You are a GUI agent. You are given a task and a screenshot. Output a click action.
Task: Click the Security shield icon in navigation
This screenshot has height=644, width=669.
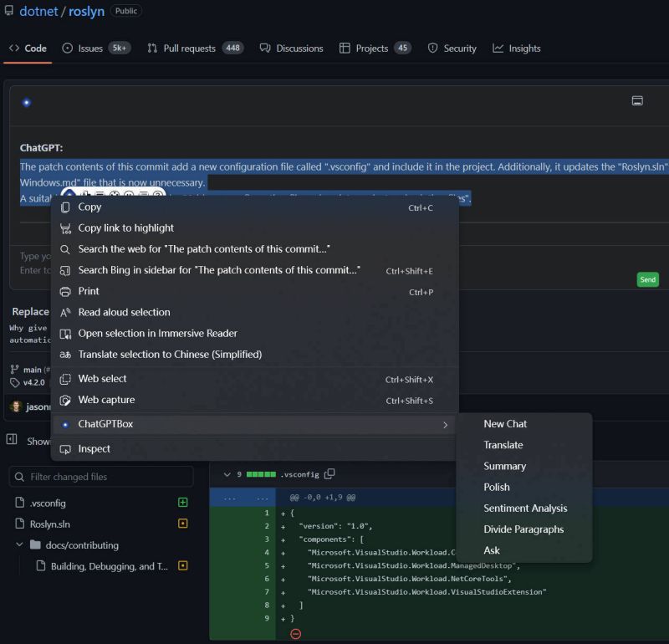[x=433, y=49]
